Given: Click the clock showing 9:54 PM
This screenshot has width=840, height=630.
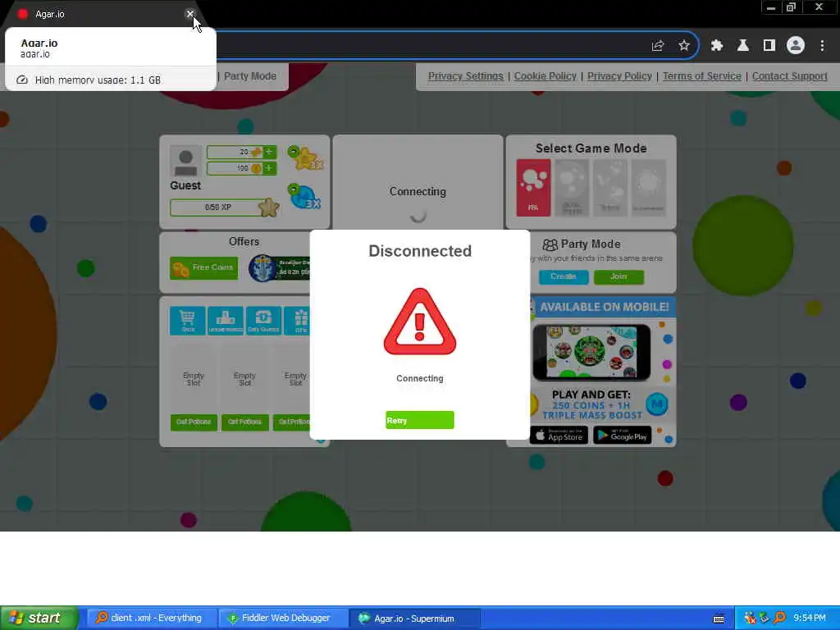Looking at the screenshot, I should (x=810, y=619).
